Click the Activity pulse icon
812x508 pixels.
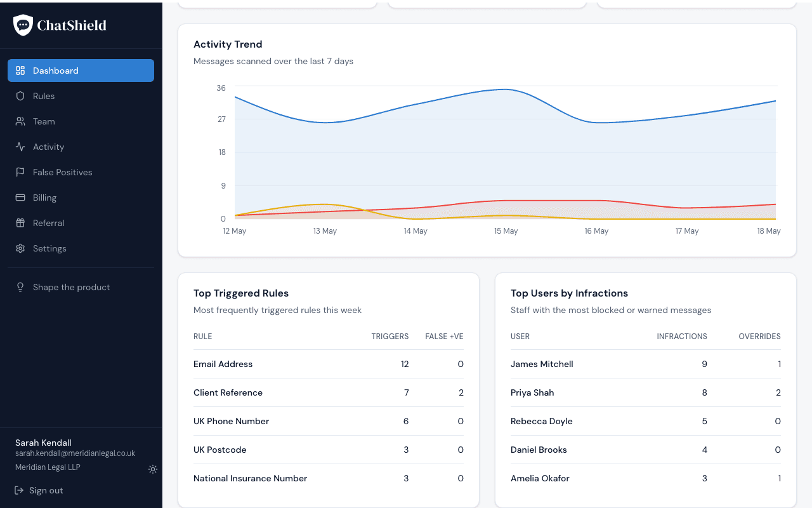click(x=20, y=147)
